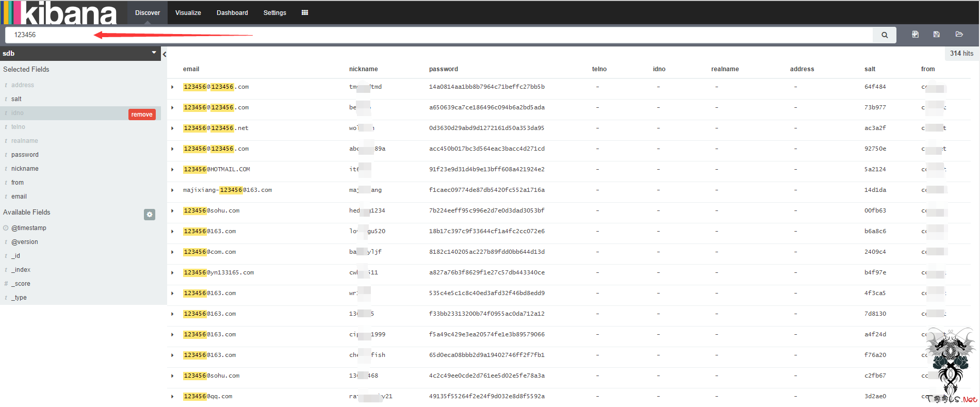The image size is (980, 407).
Task: Click the search magnifier button
Action: (885, 35)
